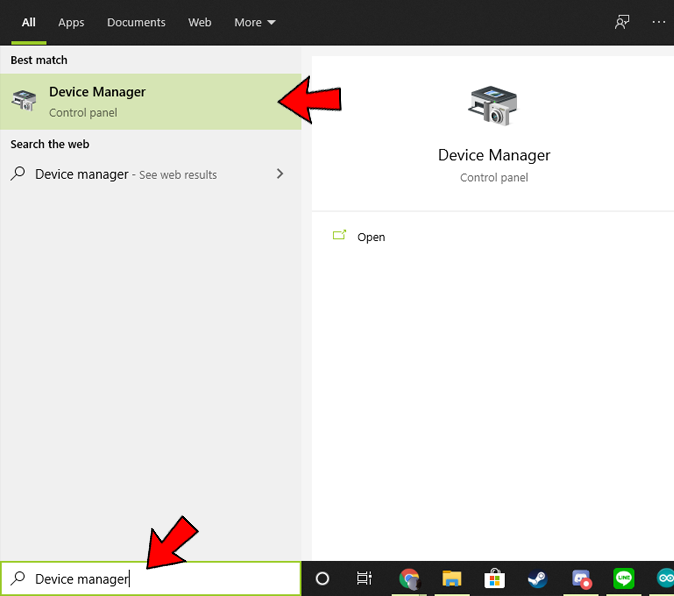Image resolution: width=674 pixels, height=596 pixels.
Task: Launch Microsoft Store from the taskbar
Action: point(495,578)
